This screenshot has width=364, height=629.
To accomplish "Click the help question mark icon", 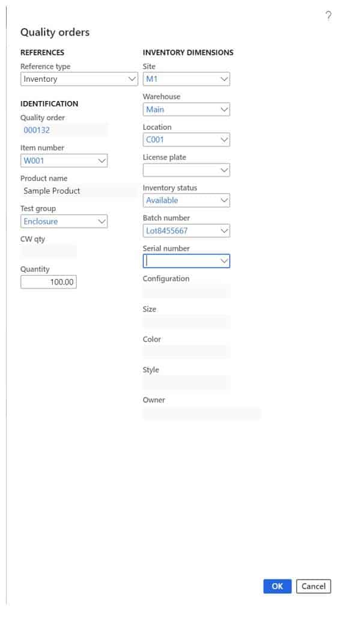I will click(x=328, y=16).
